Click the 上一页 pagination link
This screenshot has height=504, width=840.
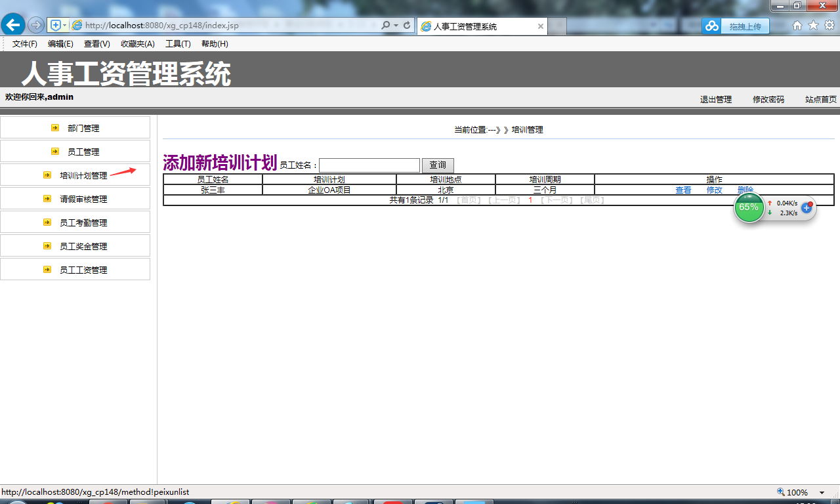505,200
